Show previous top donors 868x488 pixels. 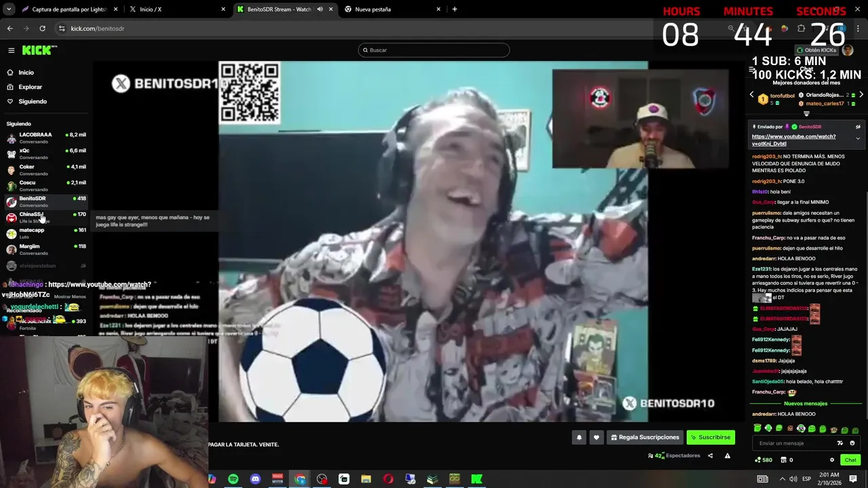pos(751,95)
